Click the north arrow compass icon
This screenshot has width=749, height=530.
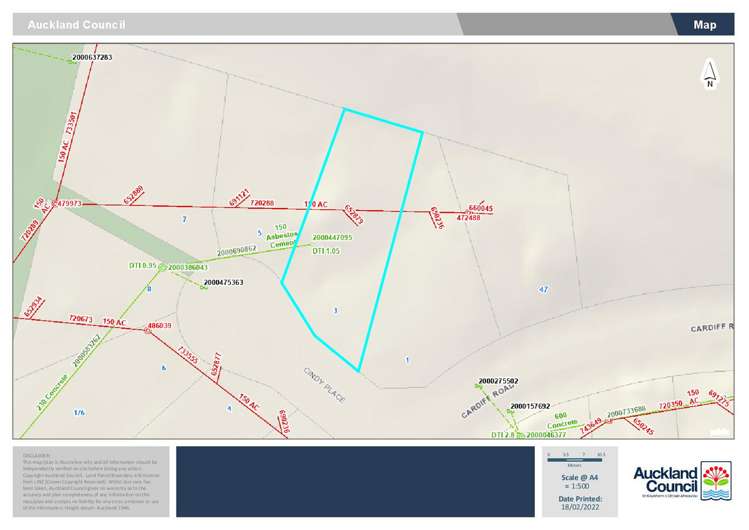point(709,73)
